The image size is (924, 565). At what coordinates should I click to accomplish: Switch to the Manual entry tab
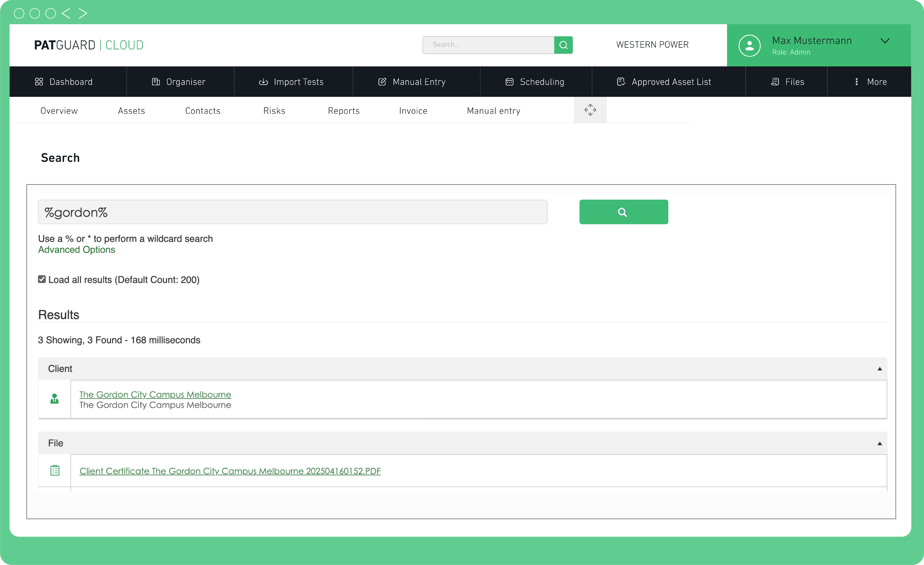point(493,111)
